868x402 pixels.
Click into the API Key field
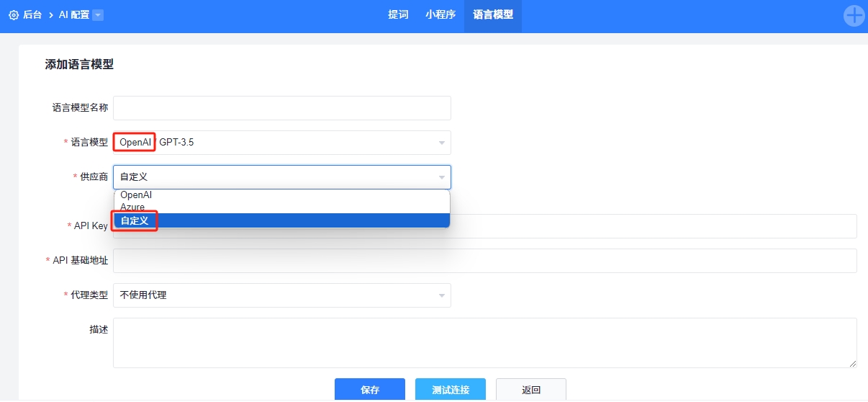(x=485, y=225)
